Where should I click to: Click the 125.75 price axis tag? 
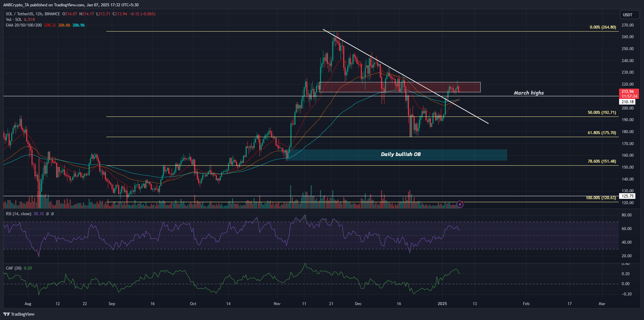pos(627,196)
